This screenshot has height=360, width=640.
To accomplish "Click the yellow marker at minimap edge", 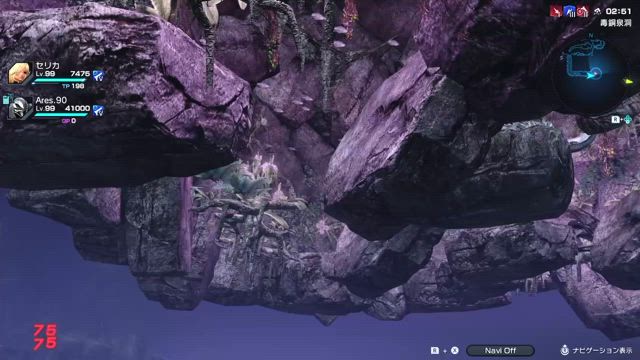I will [x=629, y=82].
